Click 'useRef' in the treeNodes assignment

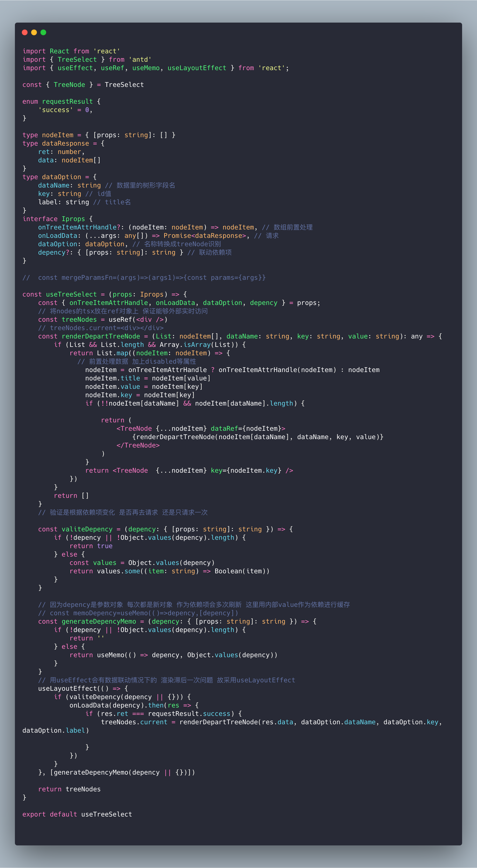click(120, 319)
